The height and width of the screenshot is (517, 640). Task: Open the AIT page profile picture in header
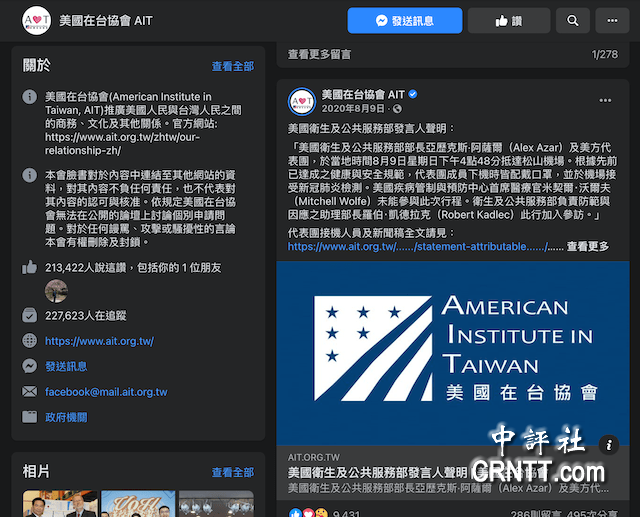click(x=36, y=20)
